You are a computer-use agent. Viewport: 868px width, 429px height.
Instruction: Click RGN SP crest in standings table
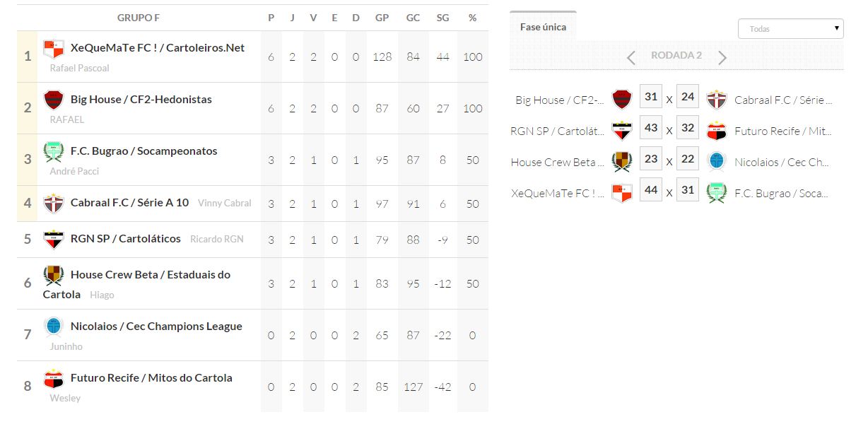[x=54, y=239]
